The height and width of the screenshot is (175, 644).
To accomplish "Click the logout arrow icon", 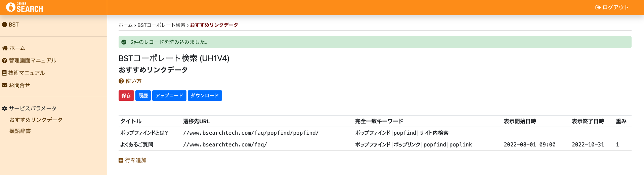I will (x=598, y=7).
